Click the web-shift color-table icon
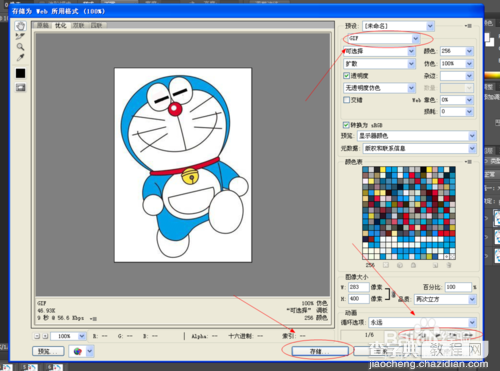Image resolution: width=500 pixels, height=371 pixels. click(x=400, y=265)
